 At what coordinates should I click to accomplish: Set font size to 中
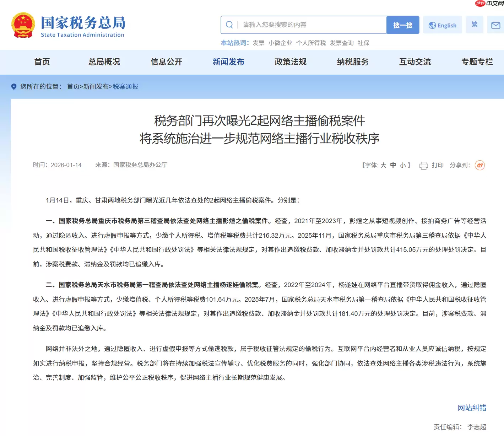393,165
